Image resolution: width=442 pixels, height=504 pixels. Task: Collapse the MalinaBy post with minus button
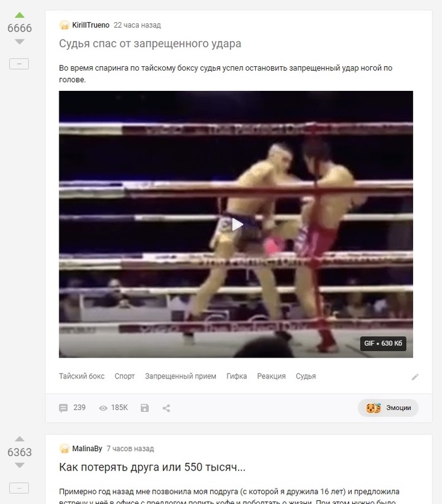click(19, 488)
